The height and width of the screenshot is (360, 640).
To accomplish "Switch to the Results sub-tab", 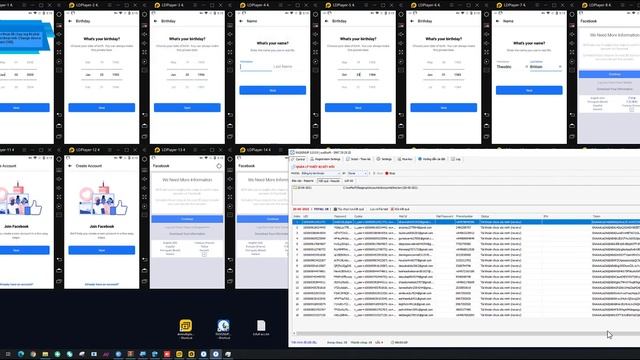I will point(329,181).
